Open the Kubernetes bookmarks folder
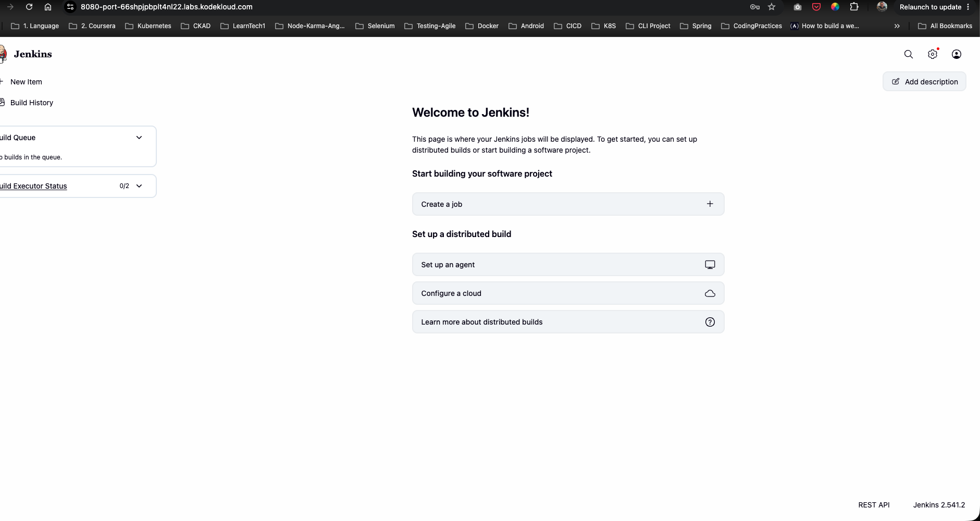 coord(148,26)
